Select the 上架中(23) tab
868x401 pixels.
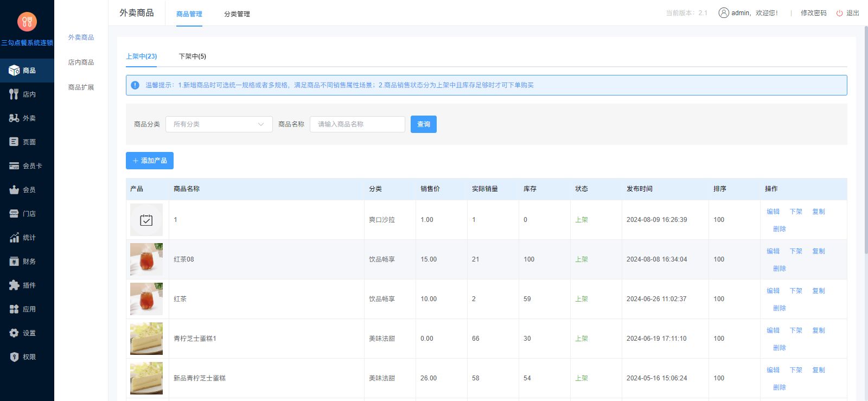tap(142, 56)
